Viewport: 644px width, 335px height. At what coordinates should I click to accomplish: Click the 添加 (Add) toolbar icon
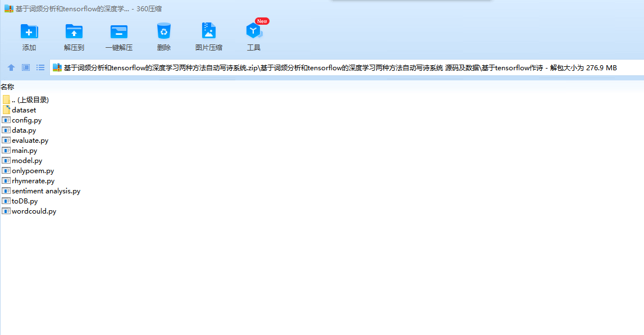click(29, 31)
